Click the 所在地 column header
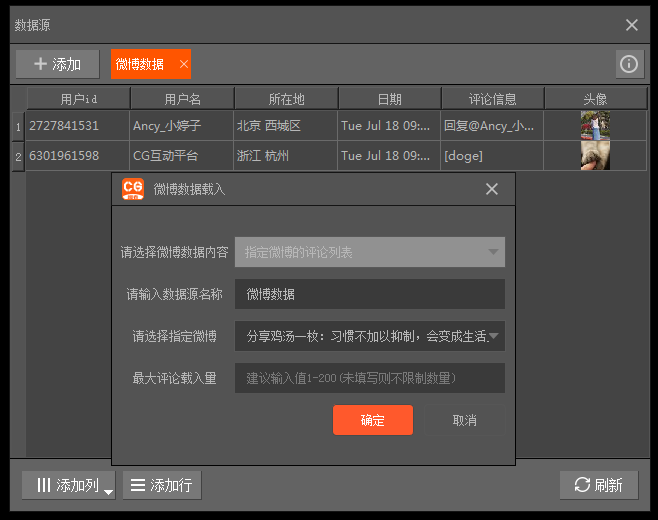The height and width of the screenshot is (520, 658). pos(286,99)
